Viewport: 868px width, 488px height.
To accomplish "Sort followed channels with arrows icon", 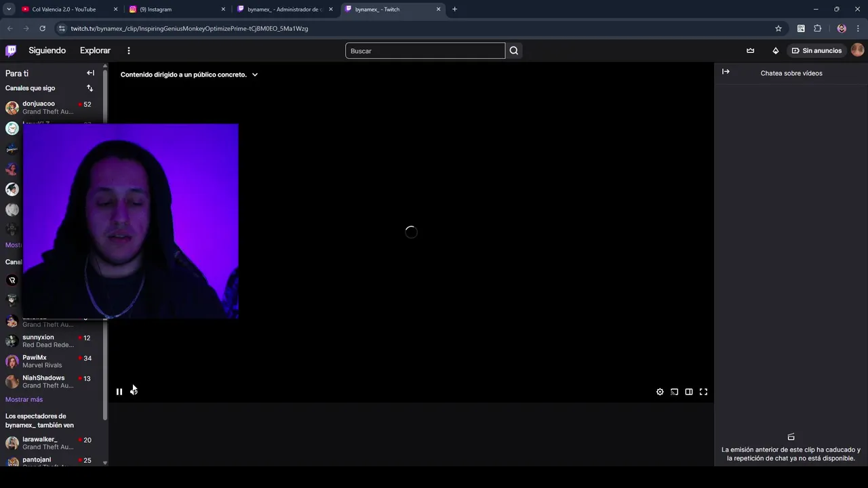I will [x=90, y=88].
